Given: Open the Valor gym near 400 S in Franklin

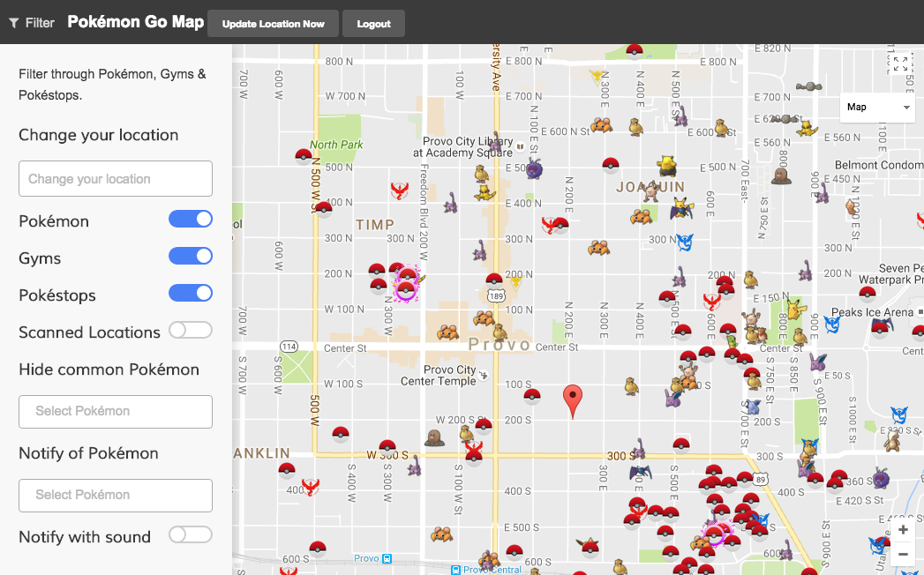Looking at the screenshot, I should pos(311,487).
